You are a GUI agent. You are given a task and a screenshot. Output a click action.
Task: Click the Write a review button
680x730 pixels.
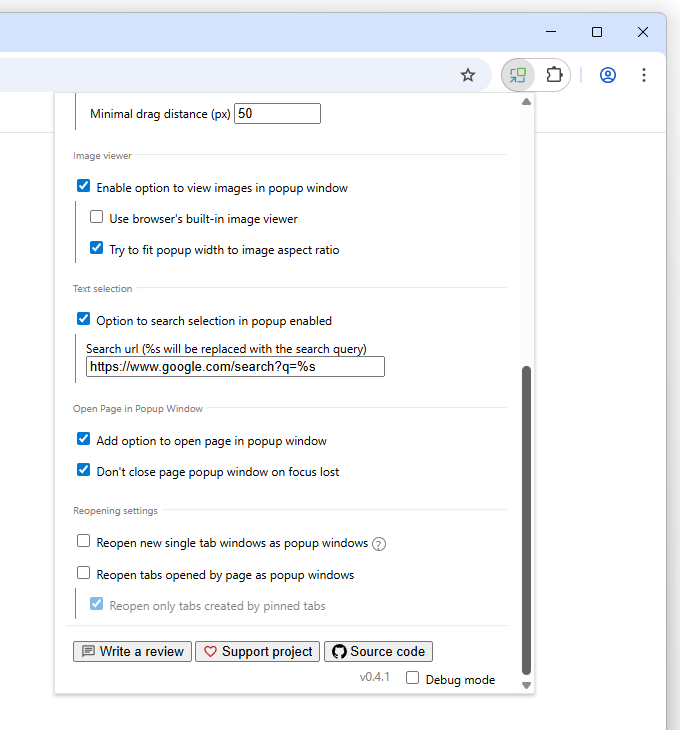(132, 651)
